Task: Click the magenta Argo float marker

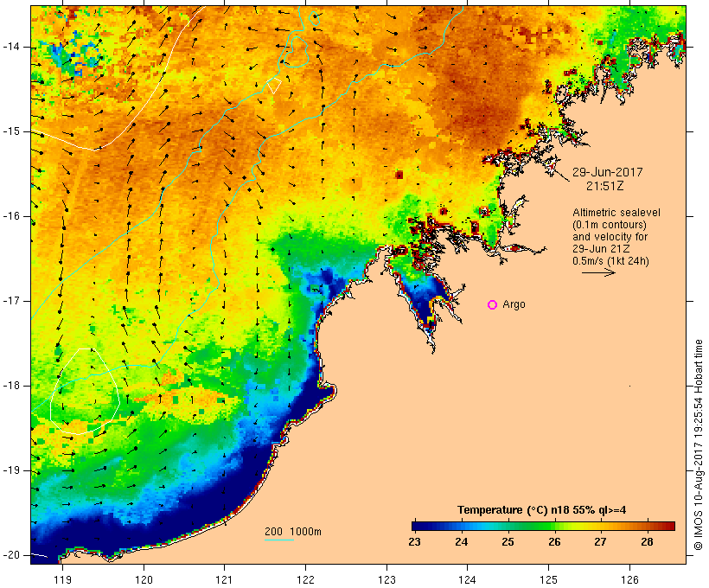Action: coord(493,305)
